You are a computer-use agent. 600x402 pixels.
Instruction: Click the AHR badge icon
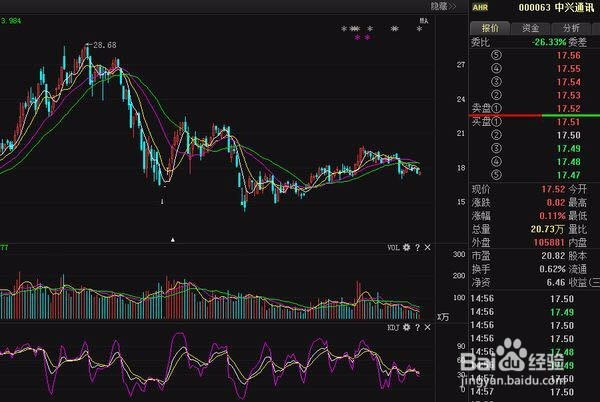point(480,7)
